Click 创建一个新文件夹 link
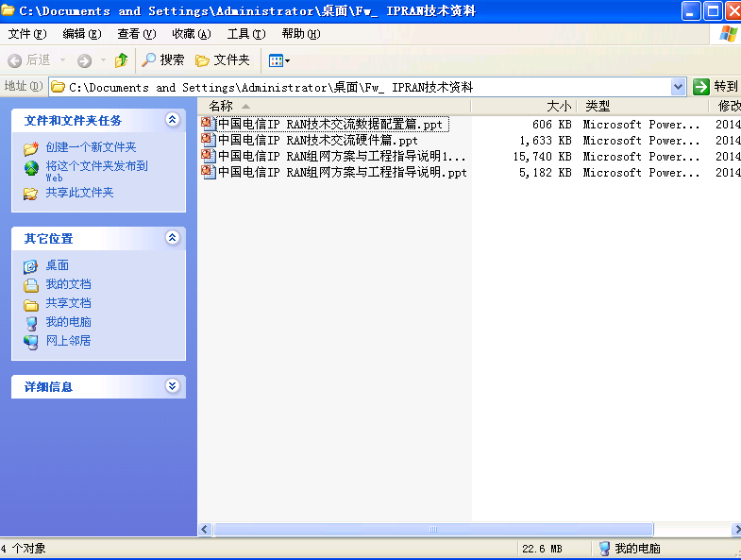741x560 pixels. [91, 147]
